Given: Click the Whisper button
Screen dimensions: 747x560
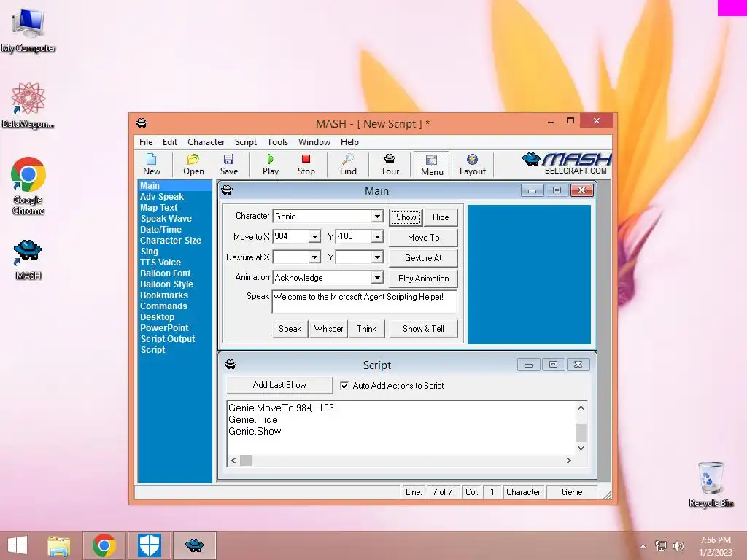Looking at the screenshot, I should pyautogui.click(x=329, y=329).
